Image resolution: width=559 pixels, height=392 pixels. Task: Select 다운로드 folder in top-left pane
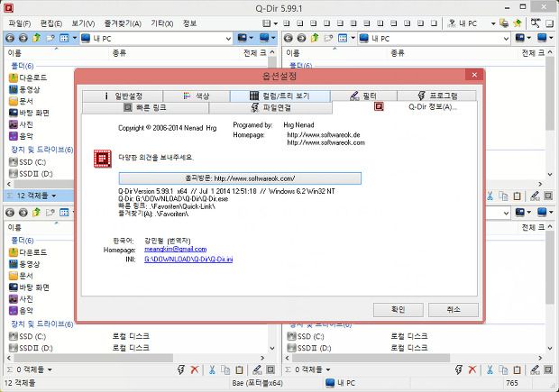28,77
